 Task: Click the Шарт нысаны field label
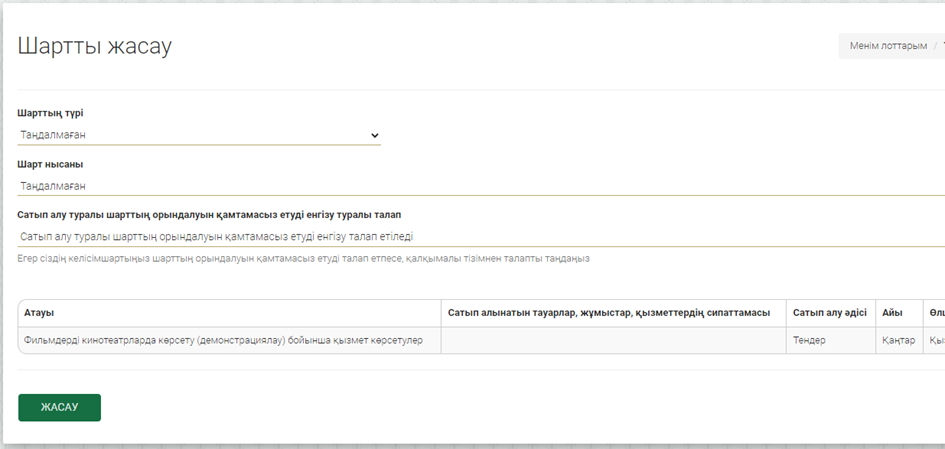tap(50, 164)
